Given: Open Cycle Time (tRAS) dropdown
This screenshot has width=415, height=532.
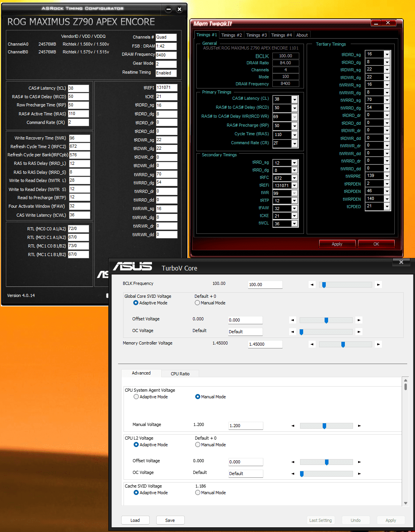Looking at the screenshot, I should pyautogui.click(x=295, y=135).
